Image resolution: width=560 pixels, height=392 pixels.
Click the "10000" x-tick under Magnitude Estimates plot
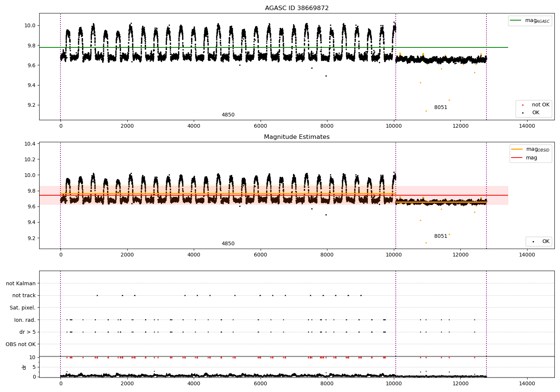pos(394,255)
